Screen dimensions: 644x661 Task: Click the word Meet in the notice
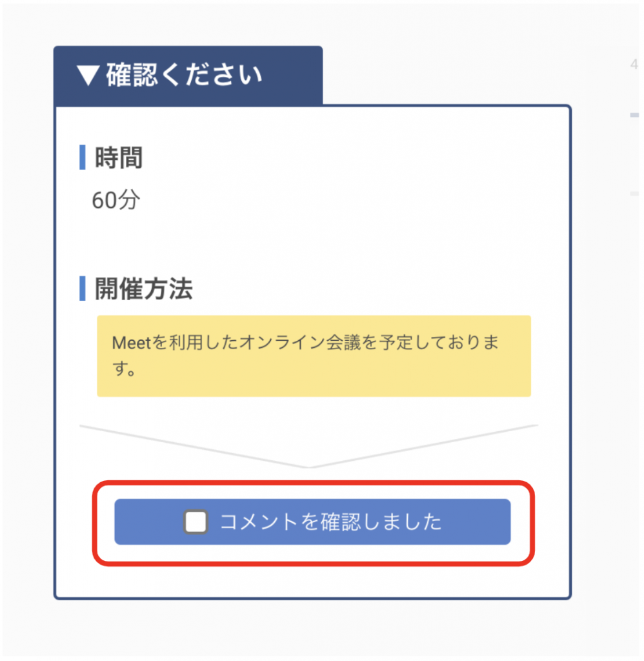[130, 342]
